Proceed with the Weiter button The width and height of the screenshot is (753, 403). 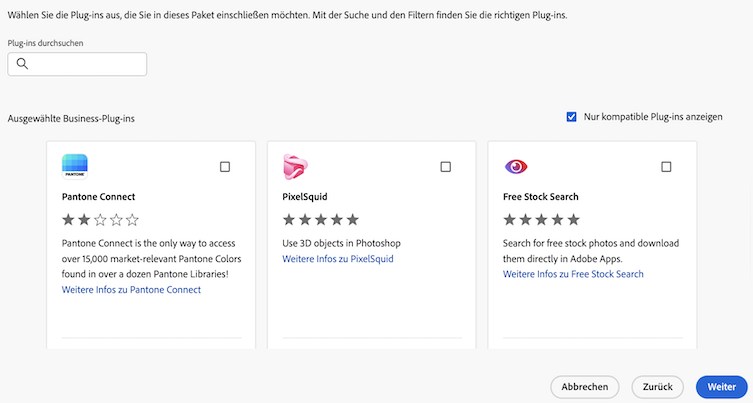721,387
